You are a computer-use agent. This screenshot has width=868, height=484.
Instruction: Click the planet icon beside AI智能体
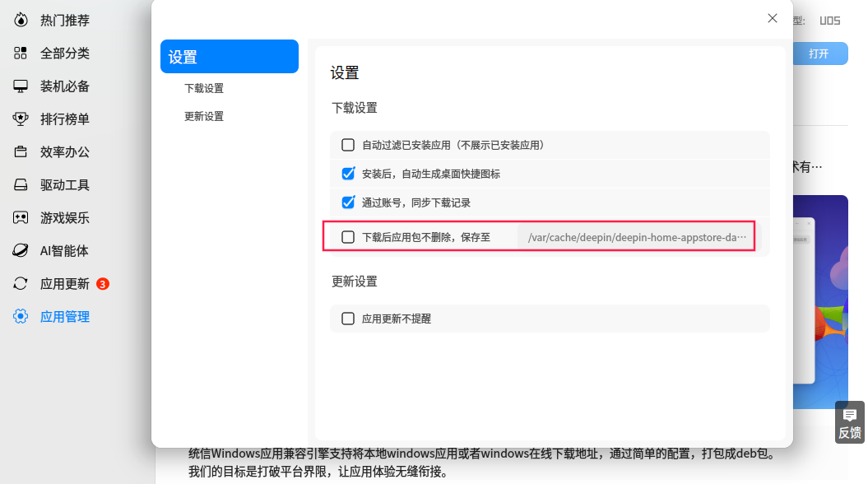(21, 251)
